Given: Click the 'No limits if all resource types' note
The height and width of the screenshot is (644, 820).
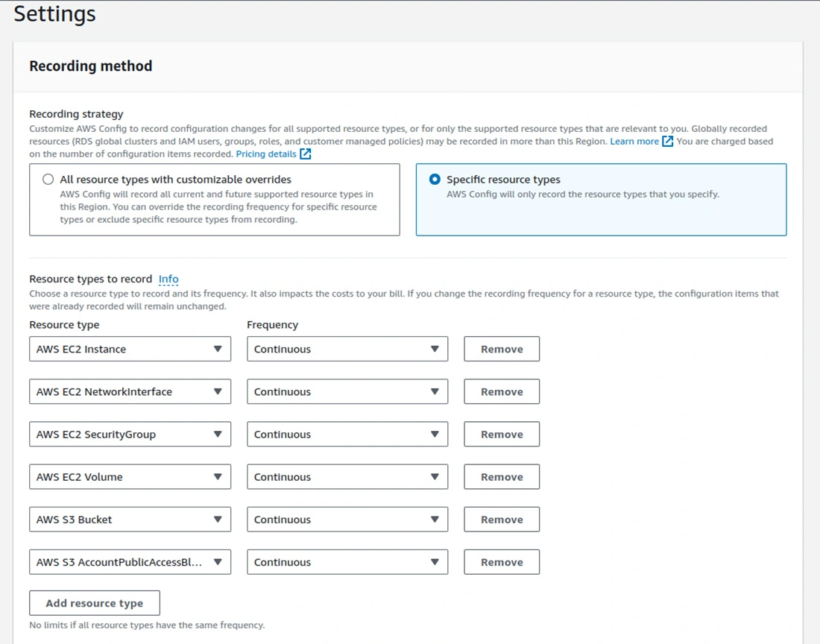Looking at the screenshot, I should [147, 625].
